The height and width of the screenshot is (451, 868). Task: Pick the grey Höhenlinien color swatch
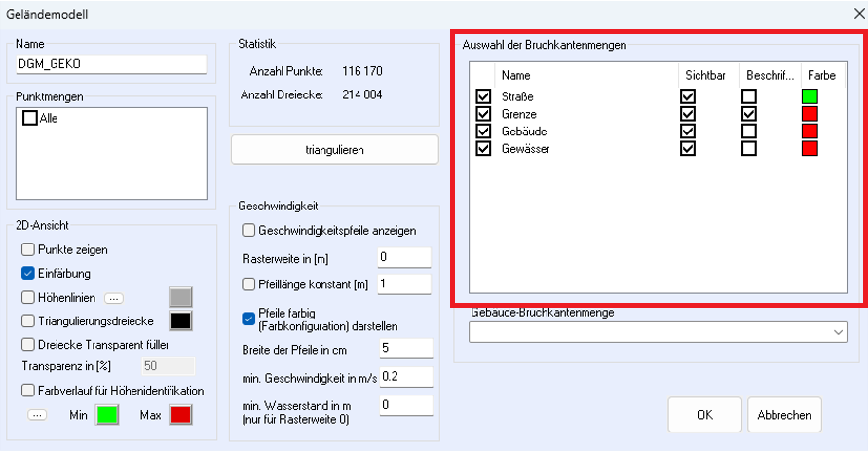181,298
